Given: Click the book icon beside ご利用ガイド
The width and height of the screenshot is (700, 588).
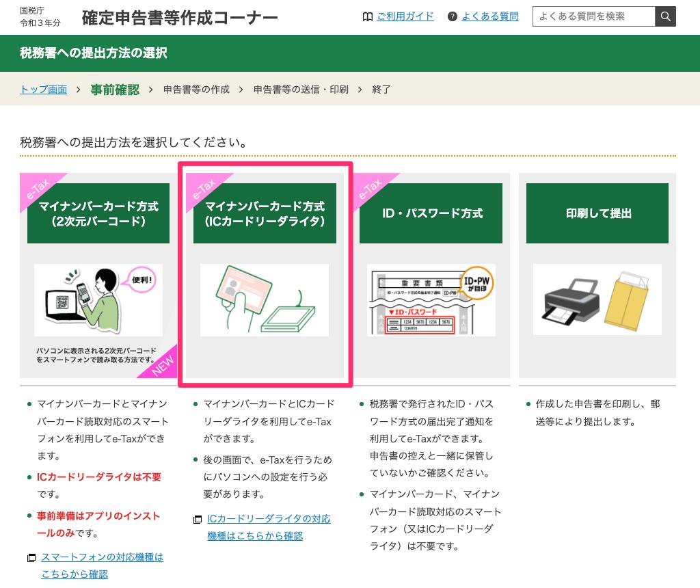Looking at the screenshot, I should (367, 17).
